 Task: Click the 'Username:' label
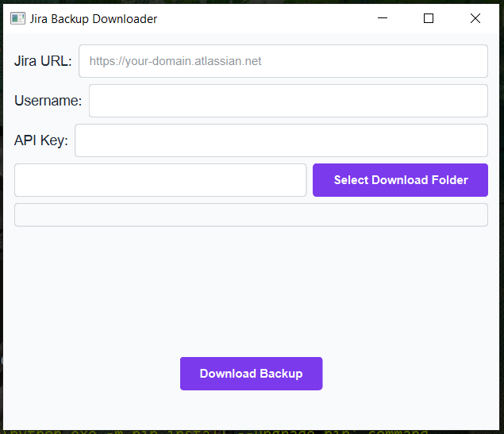click(48, 101)
